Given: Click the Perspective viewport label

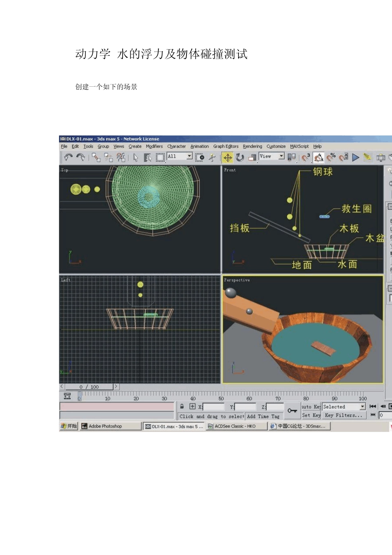Looking at the screenshot, I should [x=237, y=280].
